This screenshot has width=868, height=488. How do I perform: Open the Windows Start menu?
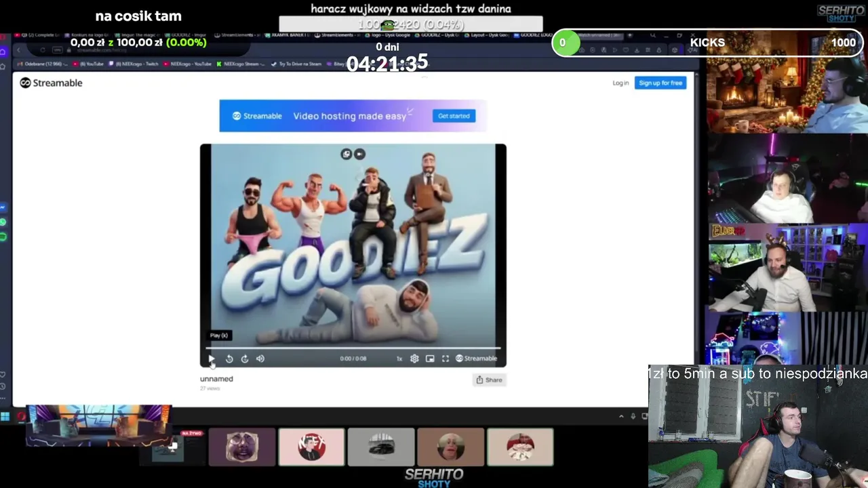(5, 416)
